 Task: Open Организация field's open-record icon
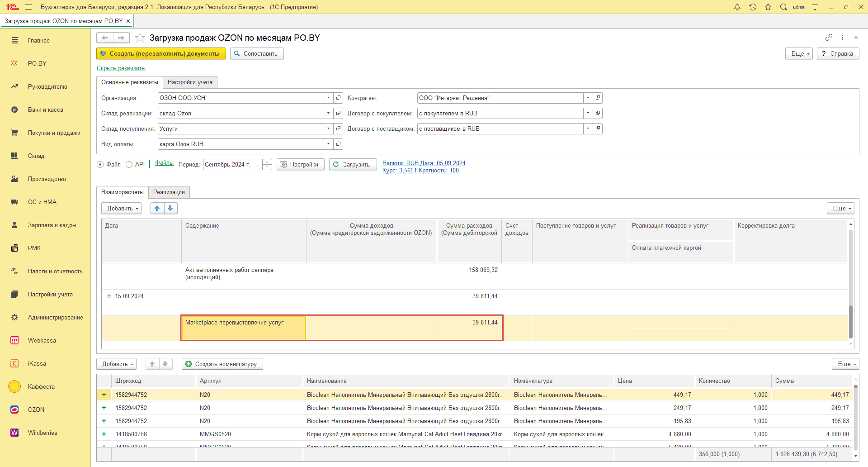click(x=338, y=98)
